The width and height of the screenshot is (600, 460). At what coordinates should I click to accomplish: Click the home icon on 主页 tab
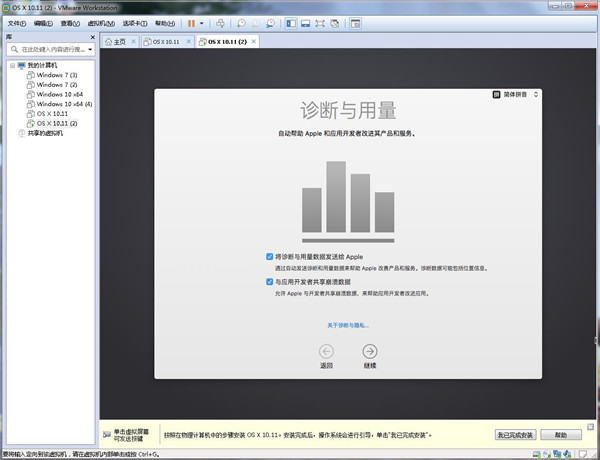coord(109,41)
